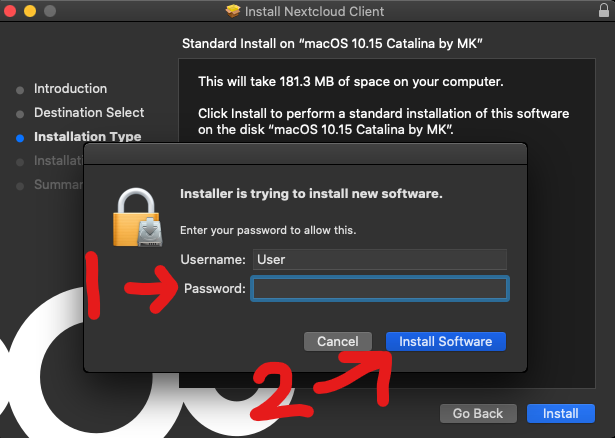This screenshot has height=438, width=615.
Task: Click the Username field containing "User"
Action: coord(380,259)
